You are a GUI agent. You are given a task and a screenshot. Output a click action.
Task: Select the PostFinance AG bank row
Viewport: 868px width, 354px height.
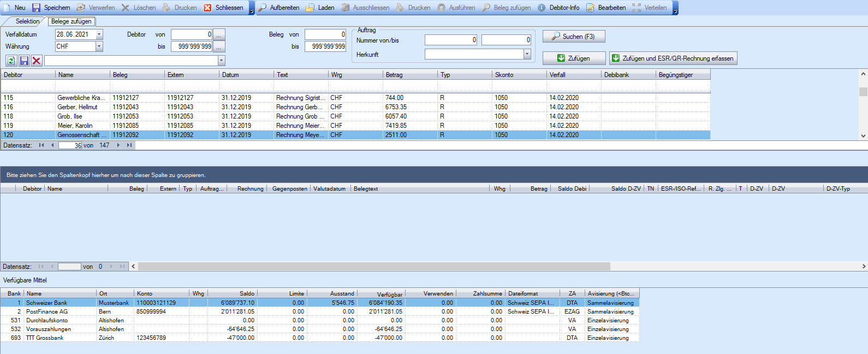47,311
